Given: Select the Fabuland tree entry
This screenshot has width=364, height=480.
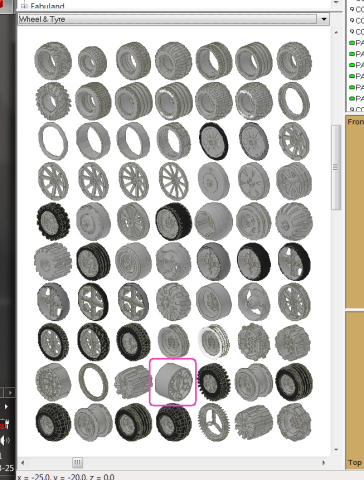Looking at the screenshot, I should click(47, 6).
